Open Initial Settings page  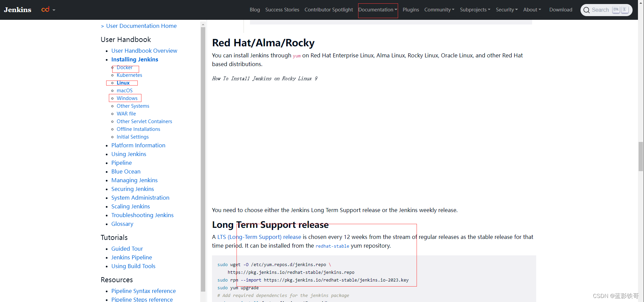point(133,137)
